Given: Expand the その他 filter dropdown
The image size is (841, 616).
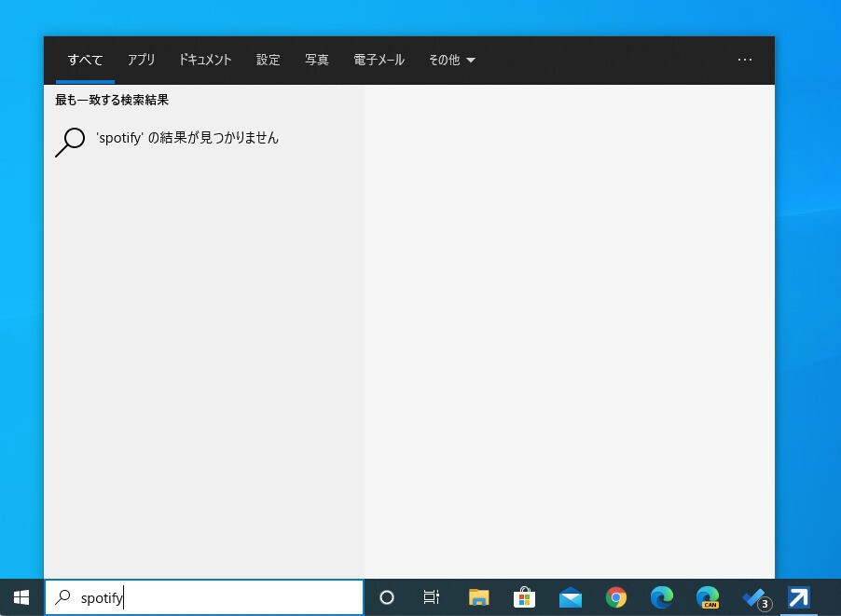Looking at the screenshot, I should [451, 60].
